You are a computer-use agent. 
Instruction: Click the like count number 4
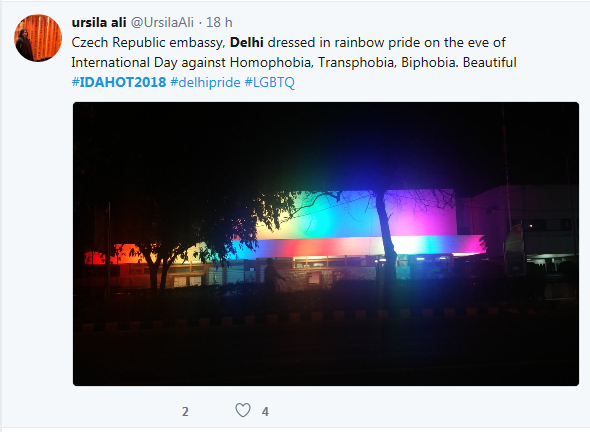tap(265, 412)
